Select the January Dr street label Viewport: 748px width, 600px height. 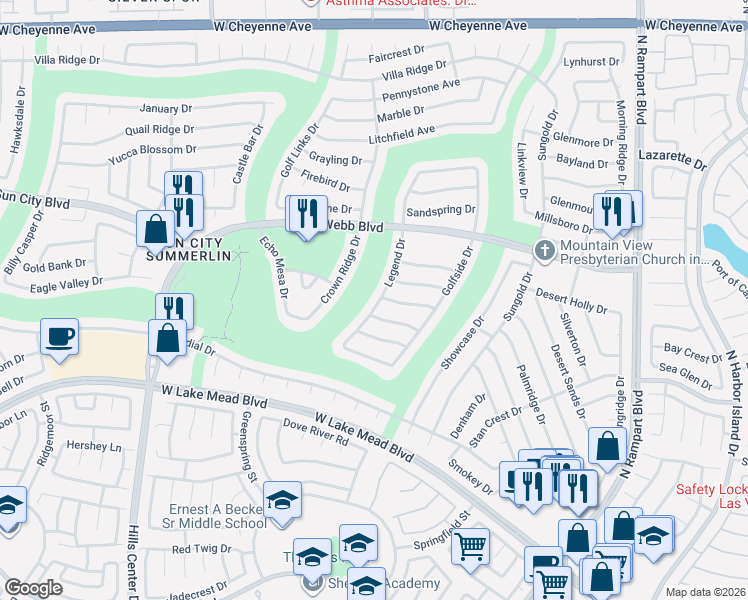click(x=166, y=108)
